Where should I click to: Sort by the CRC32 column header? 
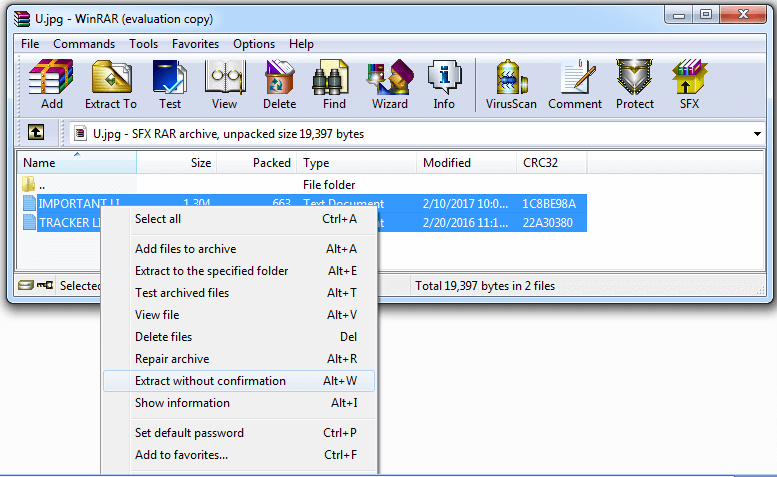(552, 162)
